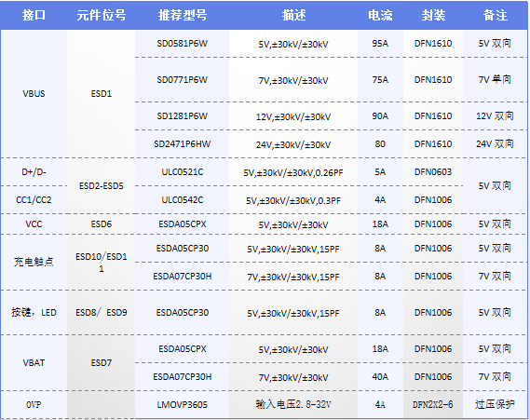This screenshot has width=530, height=420.
Task: Select the 推荐型号 column header
Action: (x=183, y=15)
